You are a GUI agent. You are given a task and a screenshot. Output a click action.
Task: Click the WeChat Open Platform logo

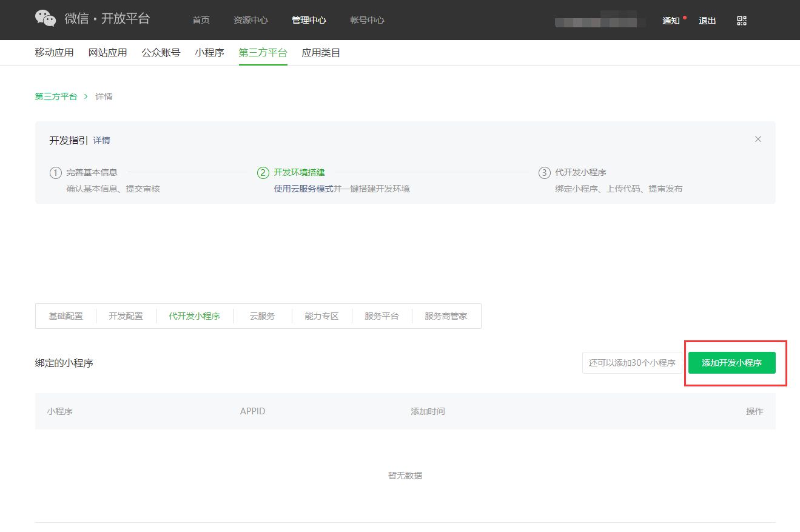[92, 19]
